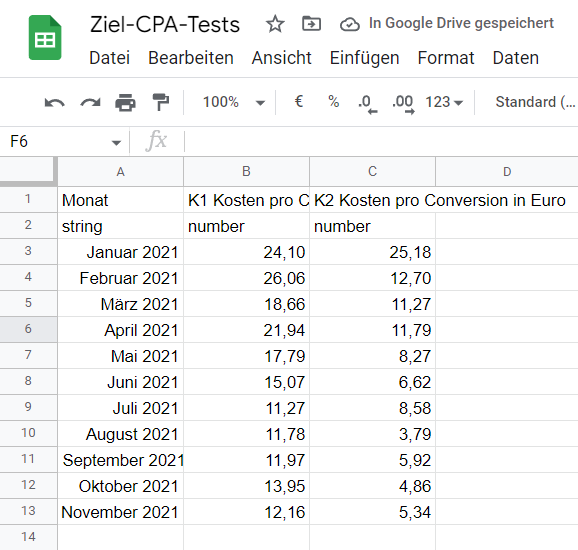
Task: Click the formula bar input field
Action: pyautogui.click(x=381, y=141)
